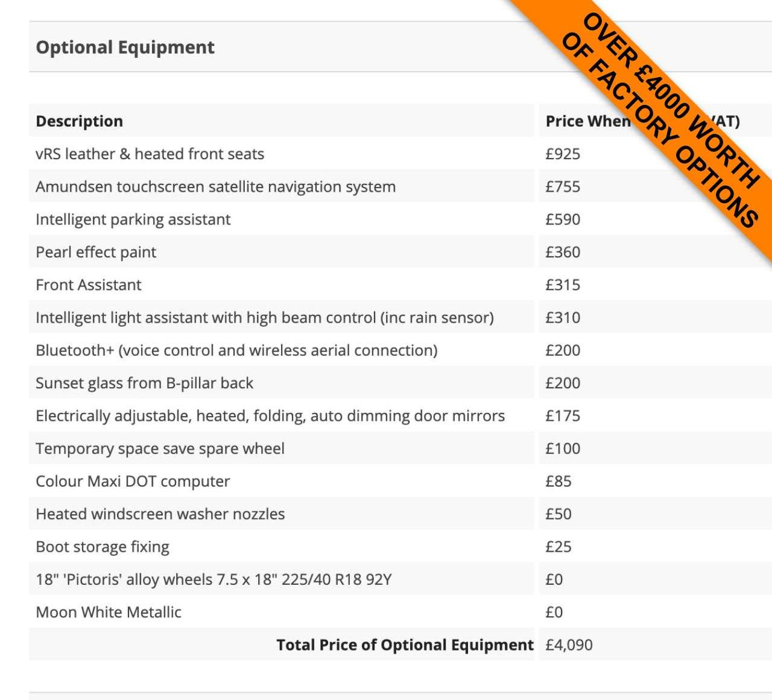Click the Optional Equipment section heading
Image resolution: width=772 pixels, height=700 pixels.
(x=125, y=48)
